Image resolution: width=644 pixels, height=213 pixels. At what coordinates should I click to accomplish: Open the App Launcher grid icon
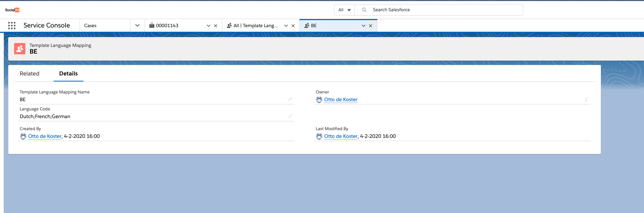(12, 25)
